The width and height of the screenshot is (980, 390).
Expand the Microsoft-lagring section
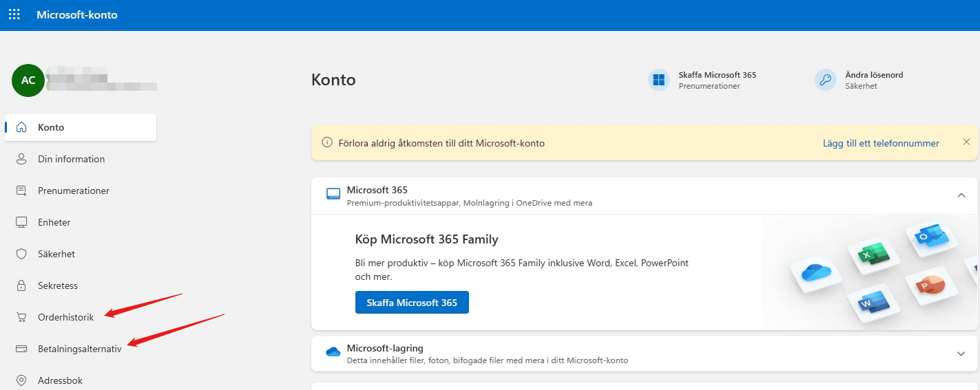point(961,354)
